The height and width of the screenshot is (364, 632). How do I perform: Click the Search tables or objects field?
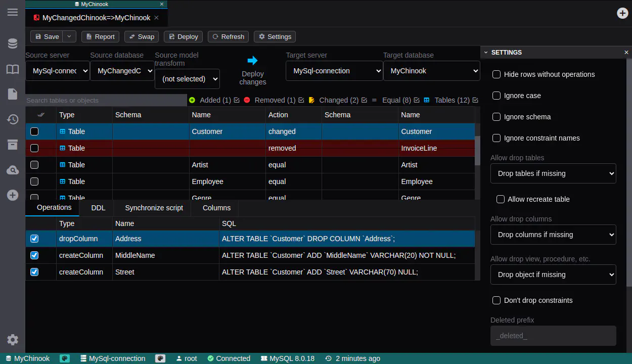pos(106,100)
